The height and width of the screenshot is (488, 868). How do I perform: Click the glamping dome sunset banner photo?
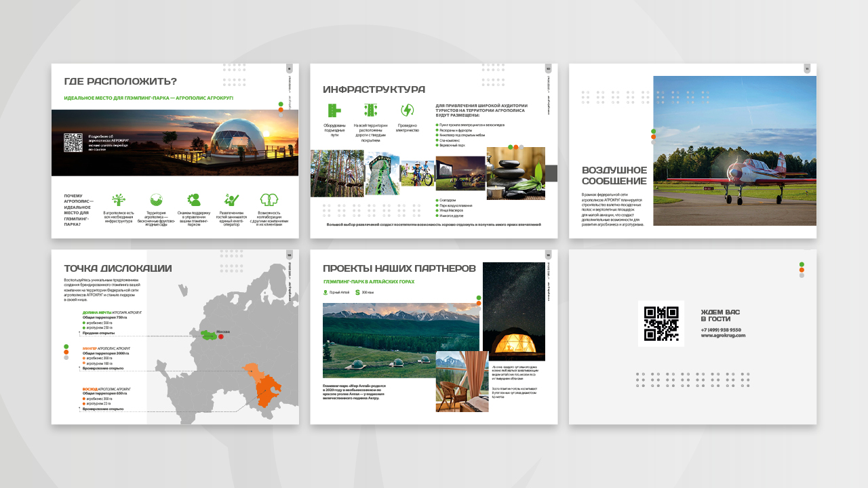[x=175, y=143]
